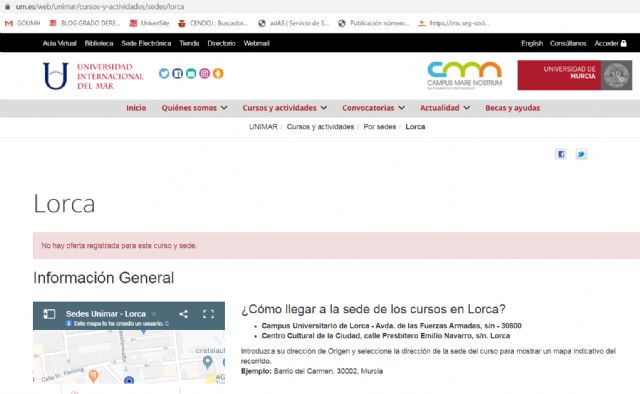
Task: Switch site language to English
Action: pos(532,43)
